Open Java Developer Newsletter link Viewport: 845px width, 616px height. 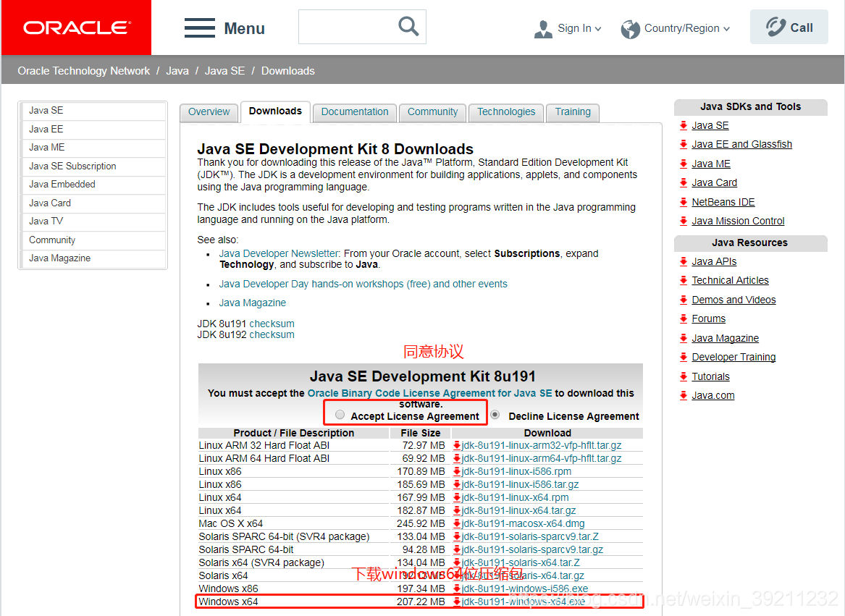coord(279,253)
